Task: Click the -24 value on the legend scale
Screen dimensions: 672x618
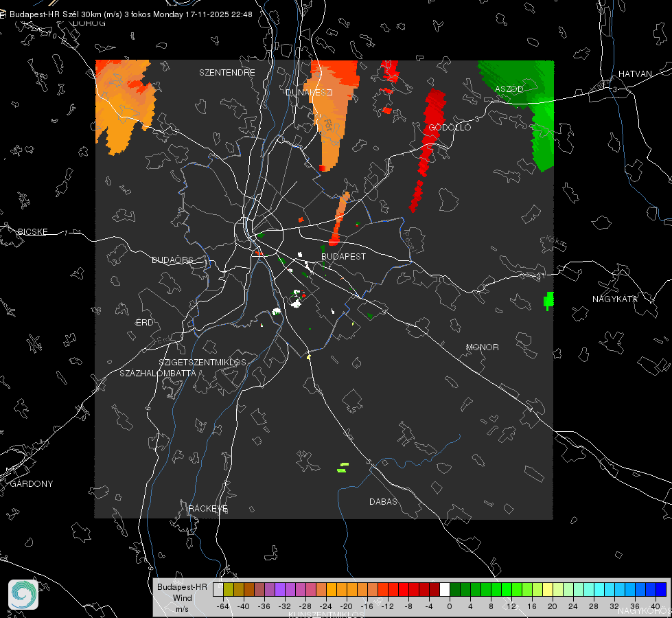Action: [x=326, y=606]
